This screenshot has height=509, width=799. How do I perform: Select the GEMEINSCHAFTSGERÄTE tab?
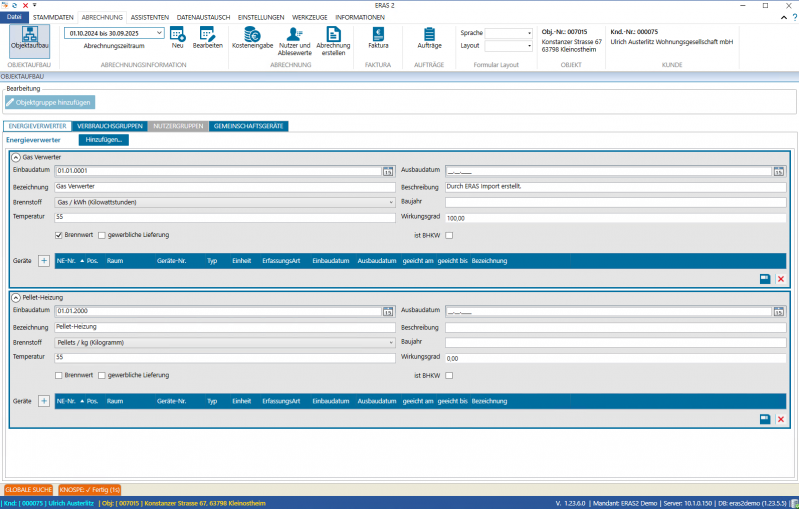[248, 126]
